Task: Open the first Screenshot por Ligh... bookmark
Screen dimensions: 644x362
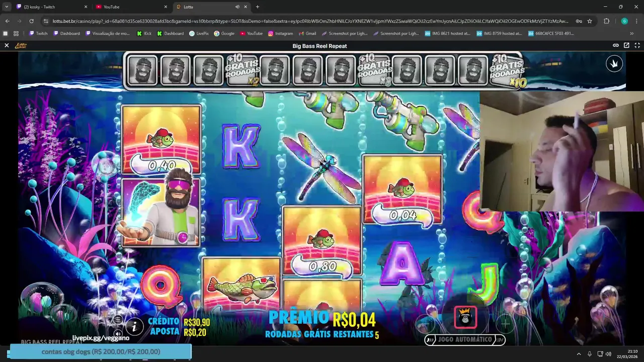Action: (344, 34)
